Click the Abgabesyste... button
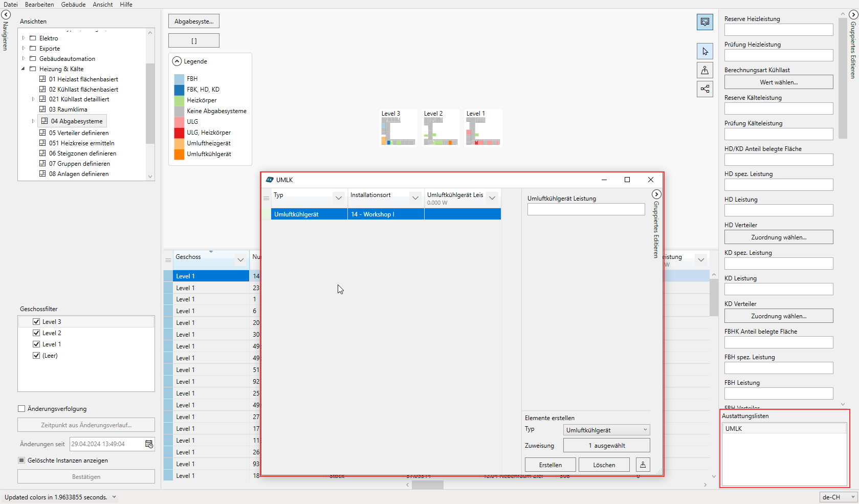This screenshot has width=859, height=504. (194, 21)
